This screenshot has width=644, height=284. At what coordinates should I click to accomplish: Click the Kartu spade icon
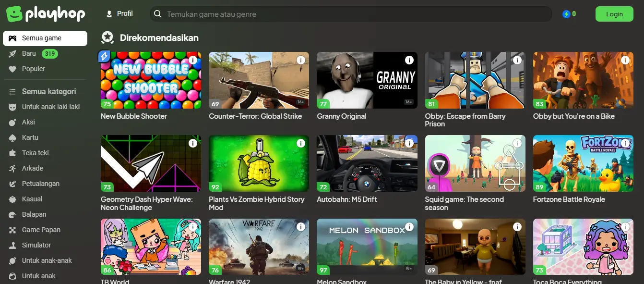click(x=13, y=137)
